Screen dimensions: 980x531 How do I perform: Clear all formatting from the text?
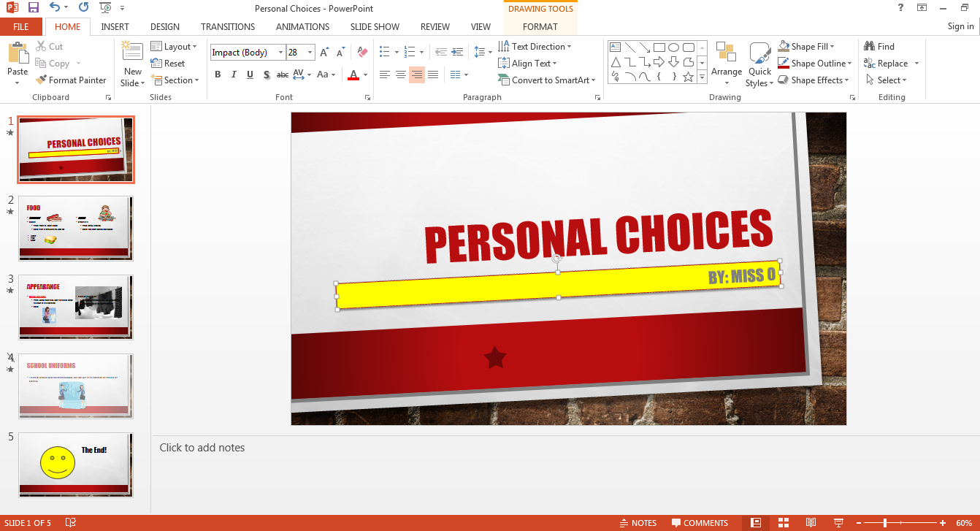362,53
